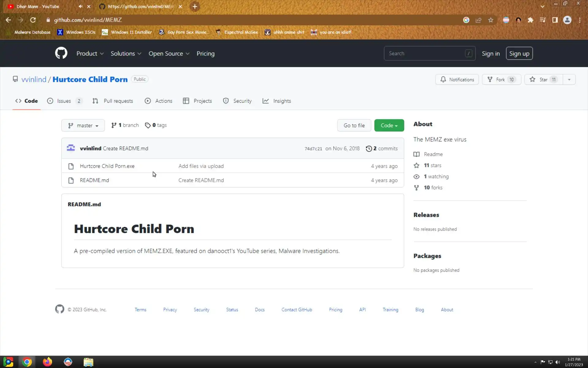Bookmark this page using the star icon
The height and width of the screenshot is (368, 588).
click(491, 20)
